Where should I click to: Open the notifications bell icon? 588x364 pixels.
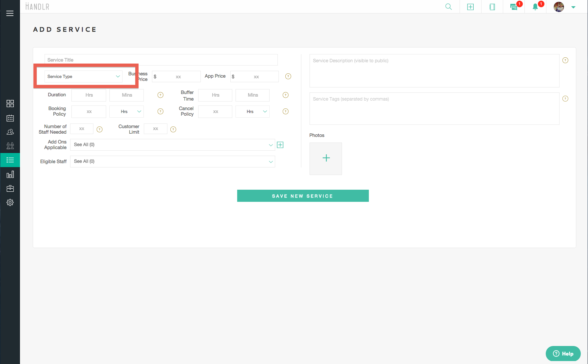(x=535, y=7)
